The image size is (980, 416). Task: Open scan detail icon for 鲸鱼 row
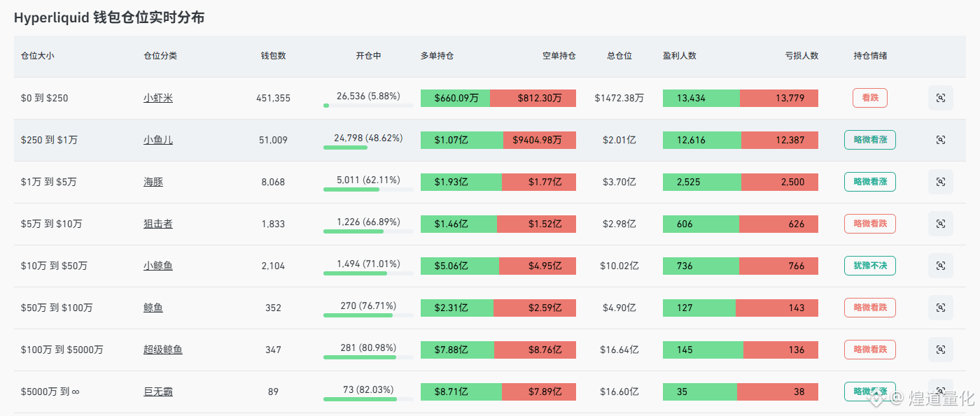pos(940,308)
